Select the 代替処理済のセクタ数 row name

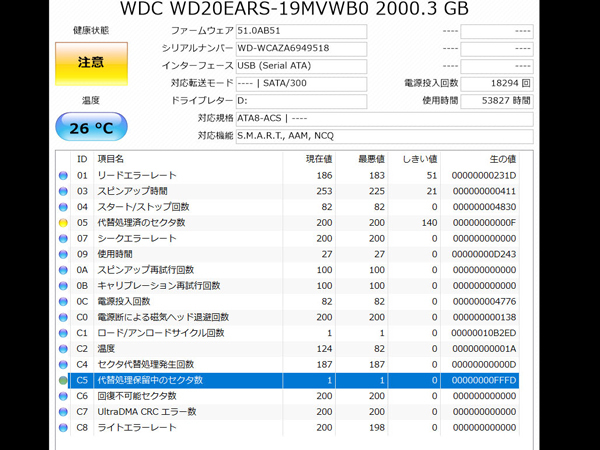141,223
